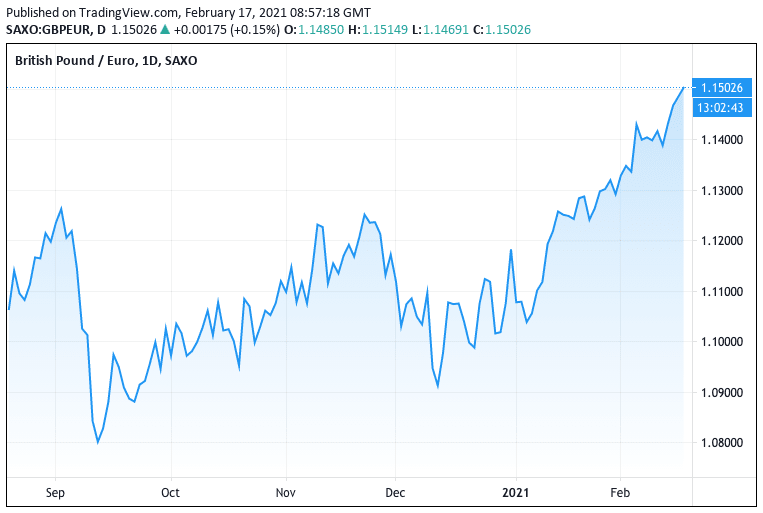Image resolution: width=763 pixels, height=513 pixels.
Task: Click the 1.12000 price axis label
Action: pyautogui.click(x=720, y=241)
